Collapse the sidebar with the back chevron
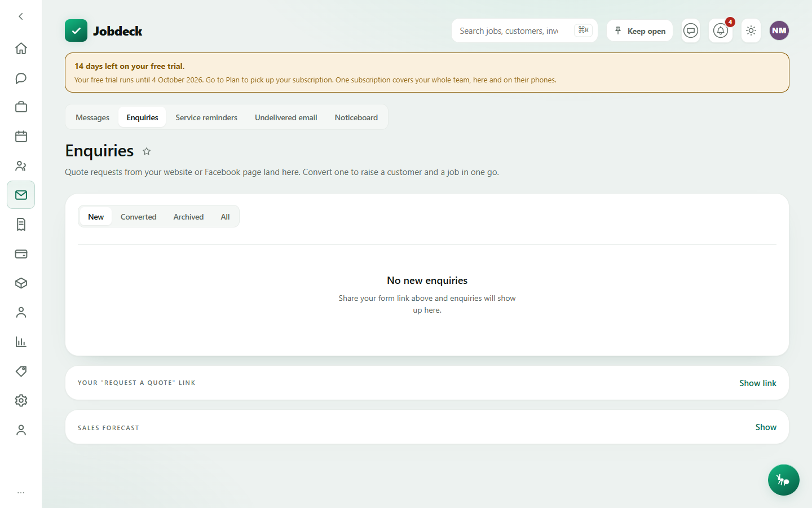The height and width of the screenshot is (508, 812). (21, 16)
